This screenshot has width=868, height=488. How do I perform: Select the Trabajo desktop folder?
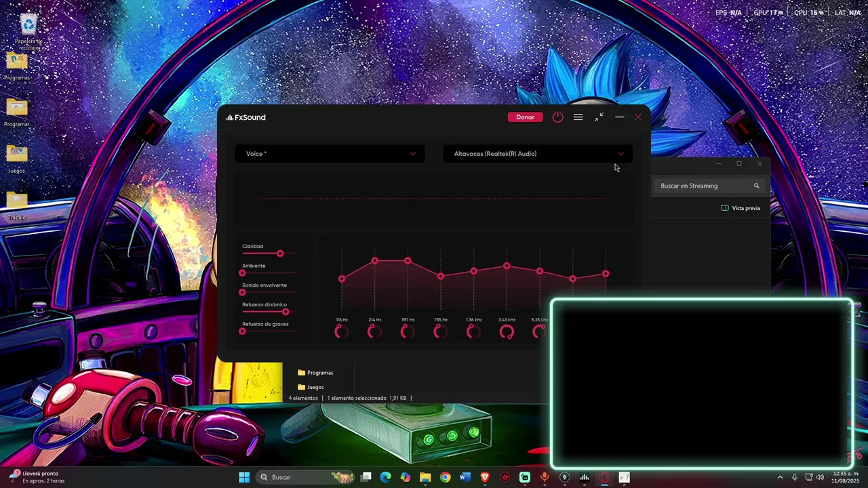pyautogui.click(x=17, y=205)
